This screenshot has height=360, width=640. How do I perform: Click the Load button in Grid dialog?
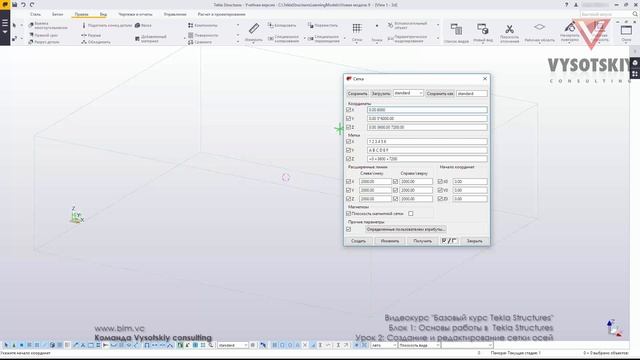(381, 93)
